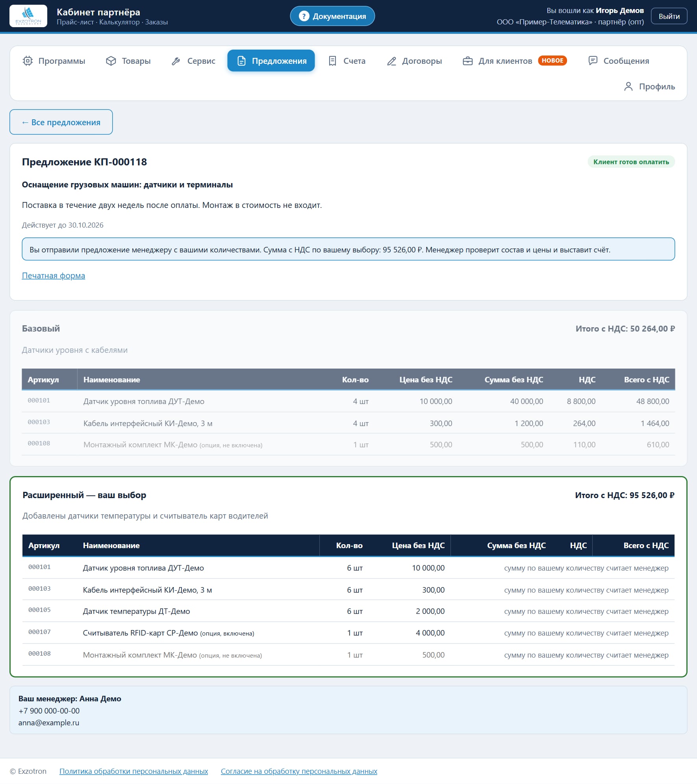Switch to the Товары tab

click(x=128, y=61)
